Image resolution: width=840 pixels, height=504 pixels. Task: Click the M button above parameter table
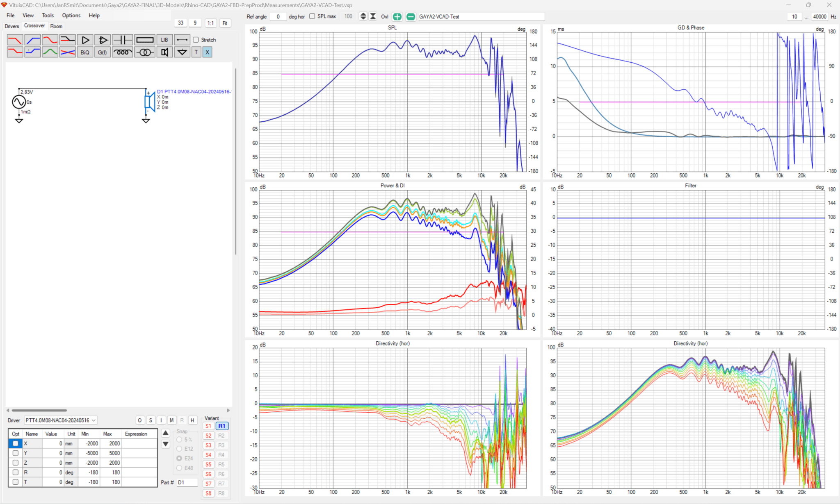coord(171,420)
